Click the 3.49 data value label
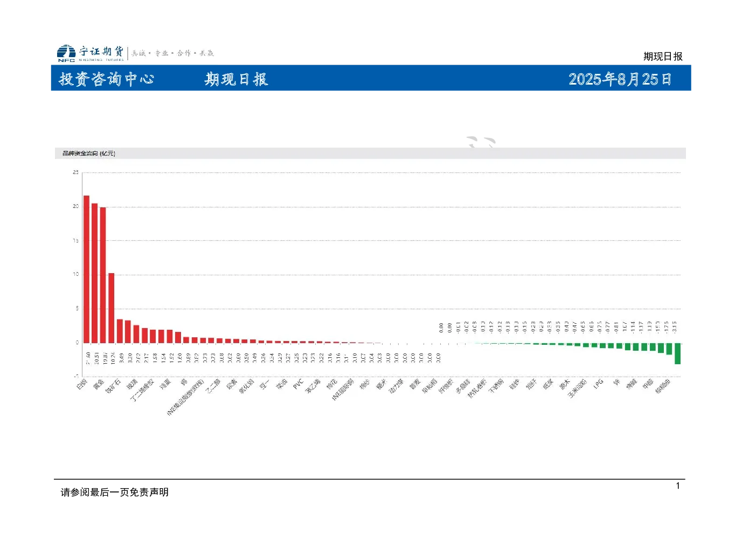 tap(122, 358)
